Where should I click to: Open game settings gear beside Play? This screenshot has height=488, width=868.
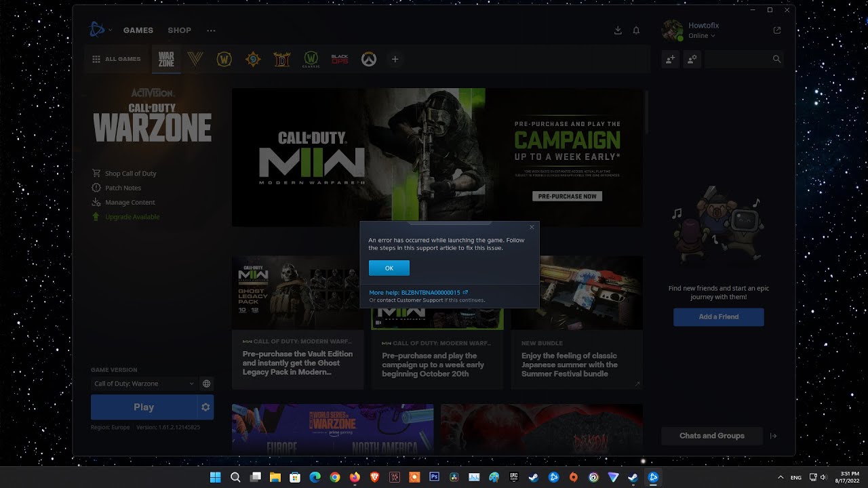205,407
